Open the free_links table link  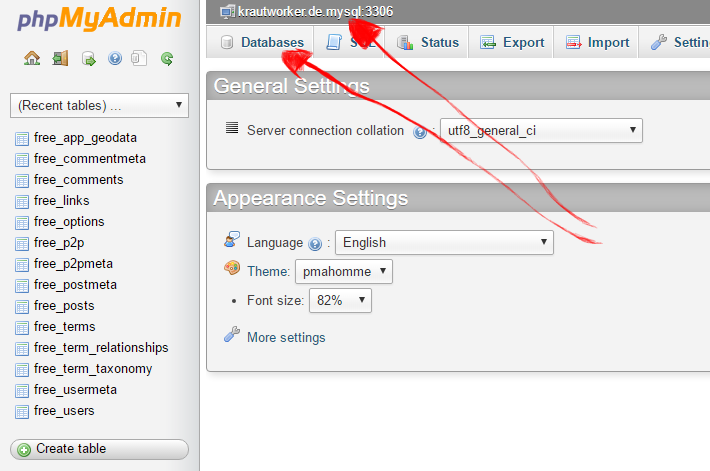(62, 201)
